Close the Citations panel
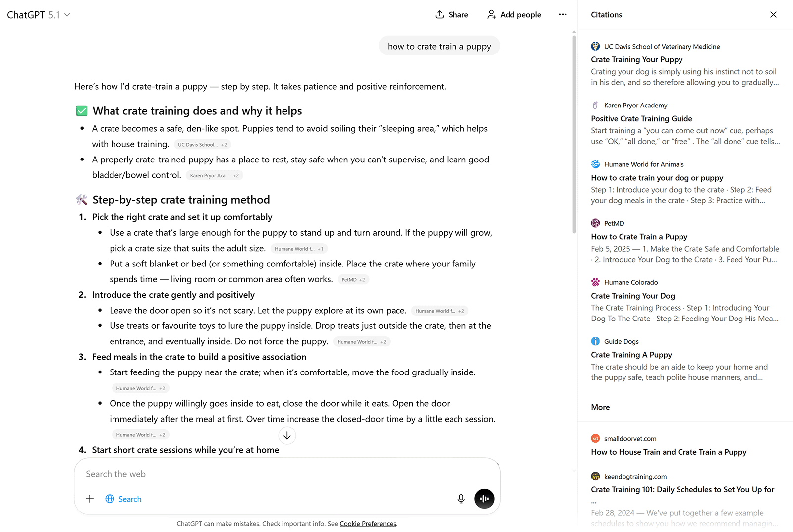Image resolution: width=793 pixels, height=532 pixels. click(774, 14)
